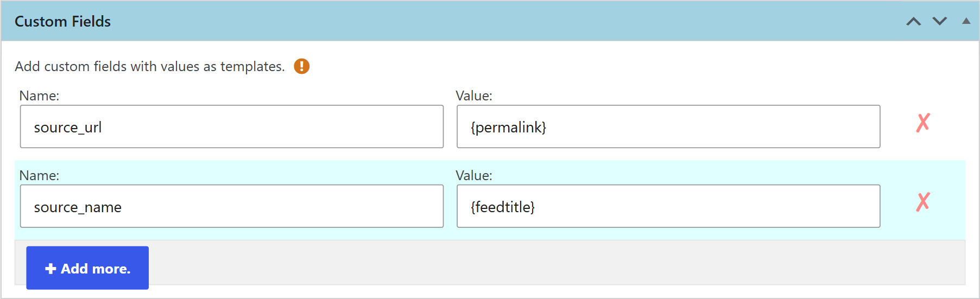Viewport: 980px width, 299px height.
Task: Focus the {feedtitle} value field
Action: 668,206
